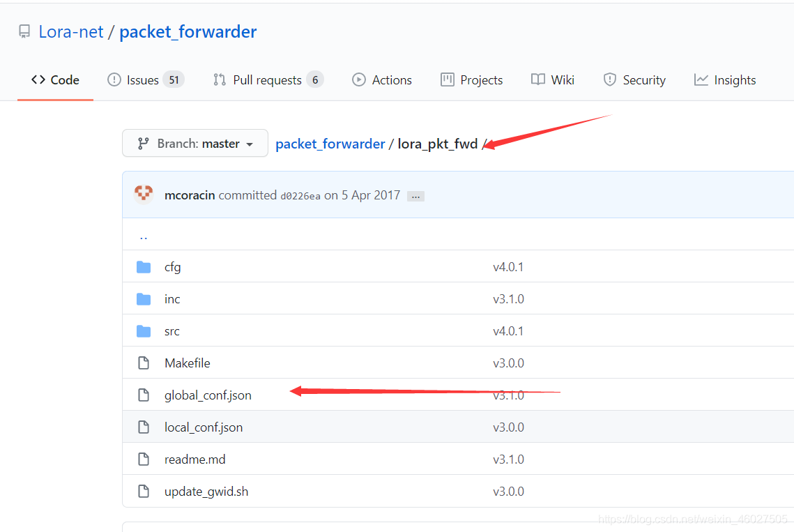Click the Projects board icon
This screenshot has height=532, width=794.
click(447, 79)
